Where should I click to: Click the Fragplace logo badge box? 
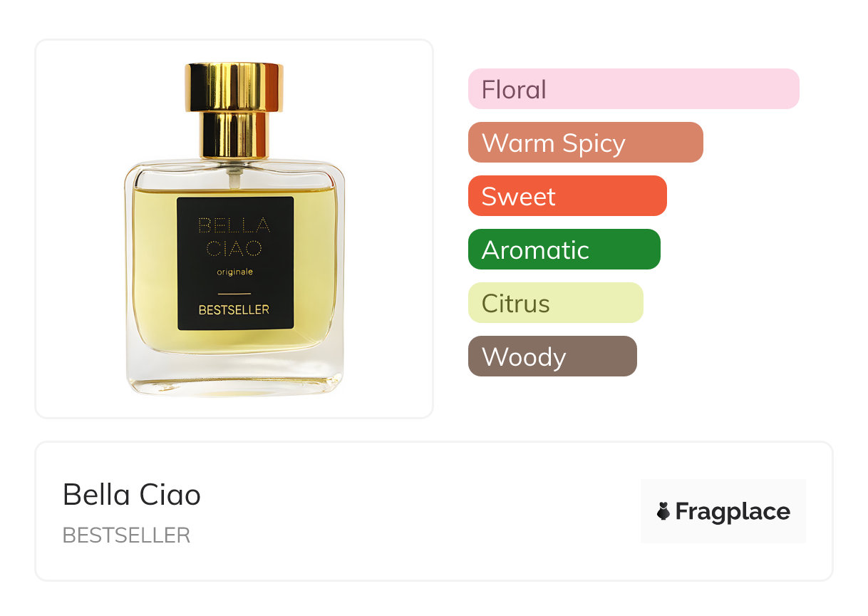[723, 511]
